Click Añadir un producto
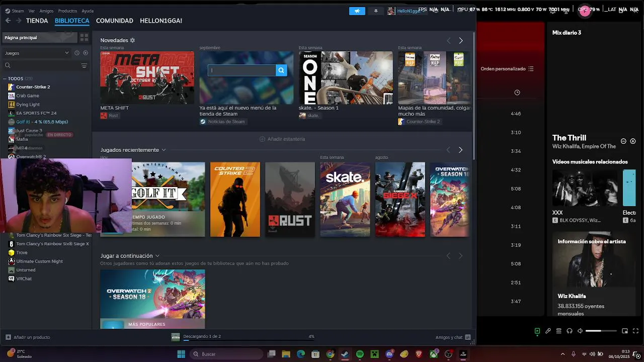 click(28, 337)
